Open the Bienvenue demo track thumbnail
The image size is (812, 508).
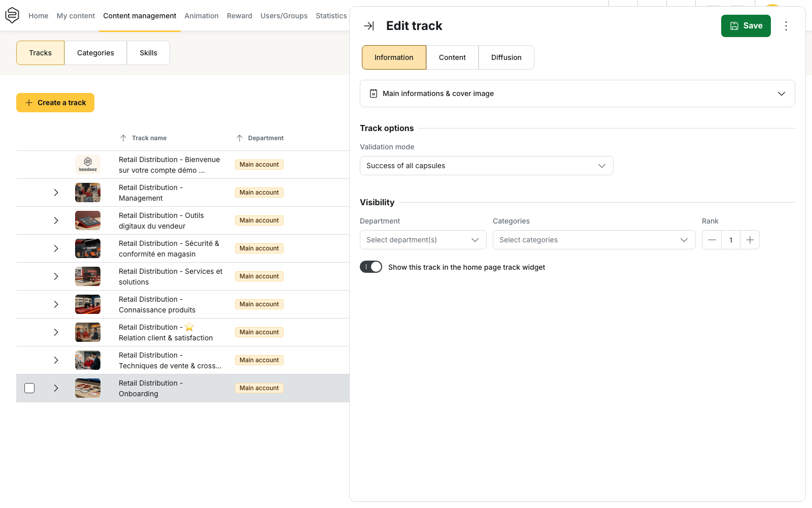click(x=88, y=165)
